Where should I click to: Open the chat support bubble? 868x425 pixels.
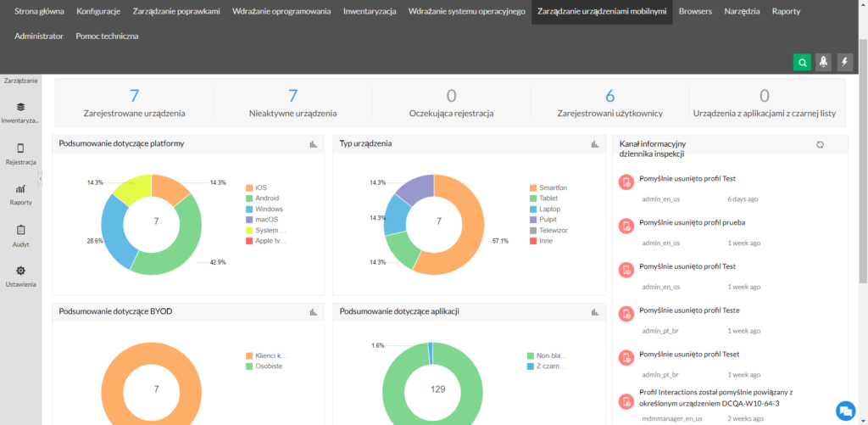(844, 410)
